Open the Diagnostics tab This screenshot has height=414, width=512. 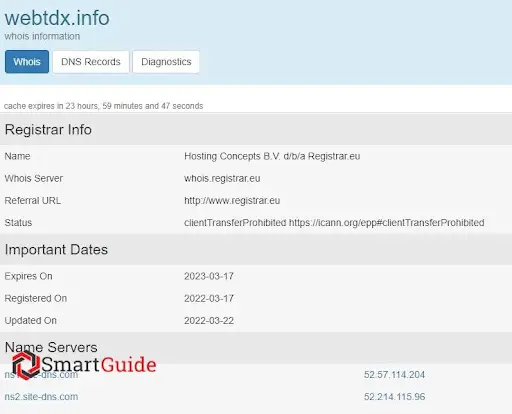[x=166, y=62]
